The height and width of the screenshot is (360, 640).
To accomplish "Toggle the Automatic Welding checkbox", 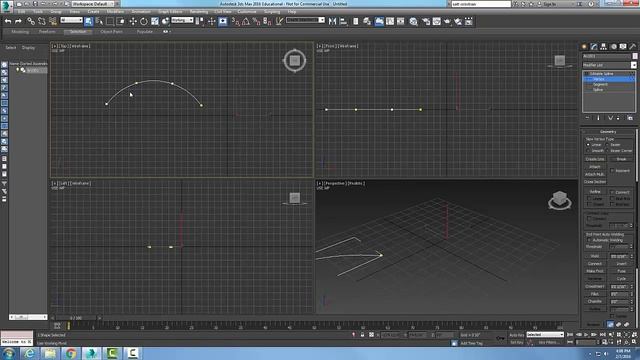I will (x=589, y=240).
